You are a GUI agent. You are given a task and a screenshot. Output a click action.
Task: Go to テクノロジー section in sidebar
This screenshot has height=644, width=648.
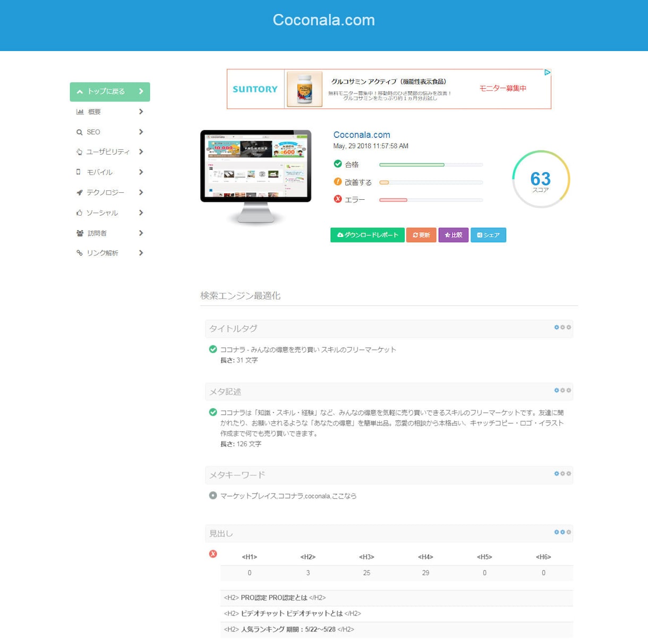tap(110, 192)
